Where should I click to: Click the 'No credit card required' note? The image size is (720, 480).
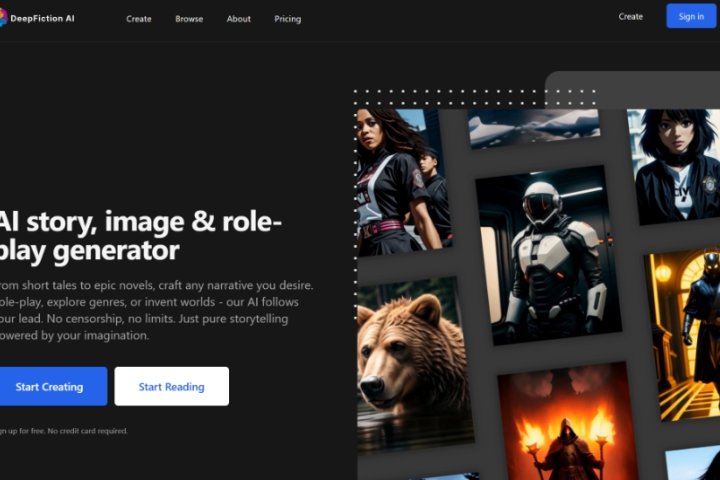pos(88,431)
